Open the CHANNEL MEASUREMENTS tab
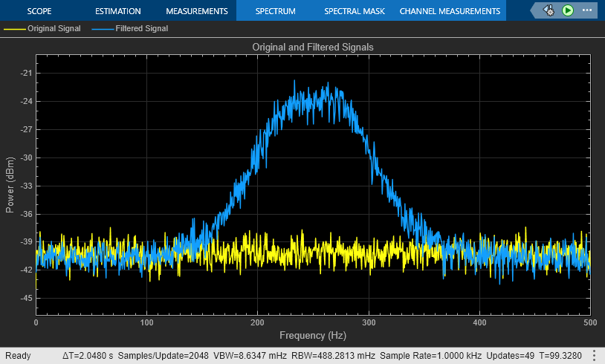The image size is (605, 364). tap(450, 11)
